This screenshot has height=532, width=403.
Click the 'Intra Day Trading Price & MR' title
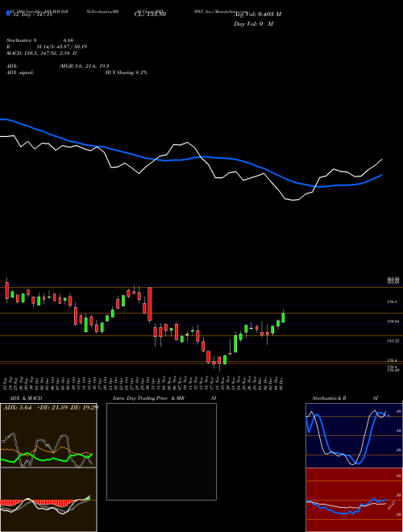tap(148, 398)
